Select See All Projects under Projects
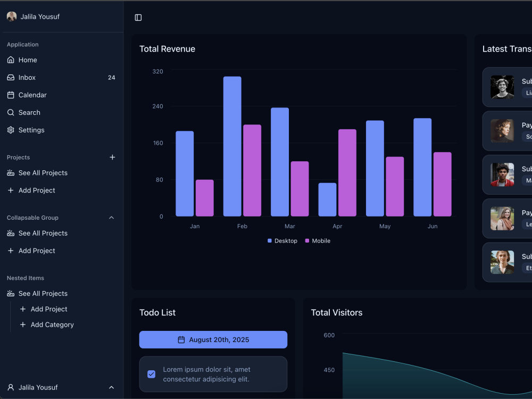Image resolution: width=532 pixels, height=399 pixels. (x=61, y=173)
